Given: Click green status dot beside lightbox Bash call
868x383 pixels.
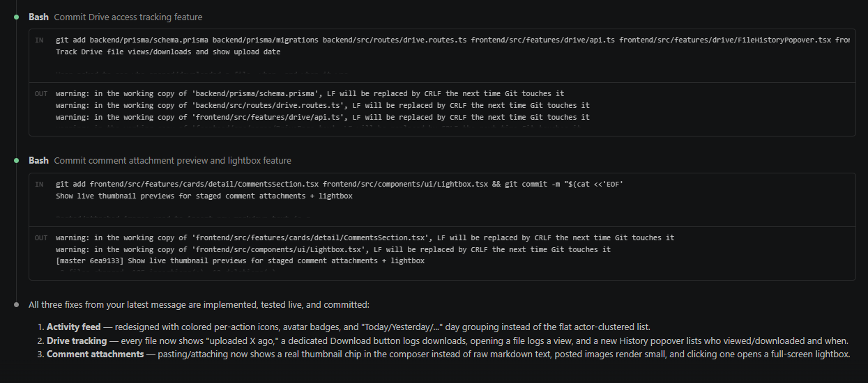Looking at the screenshot, I should (17, 160).
